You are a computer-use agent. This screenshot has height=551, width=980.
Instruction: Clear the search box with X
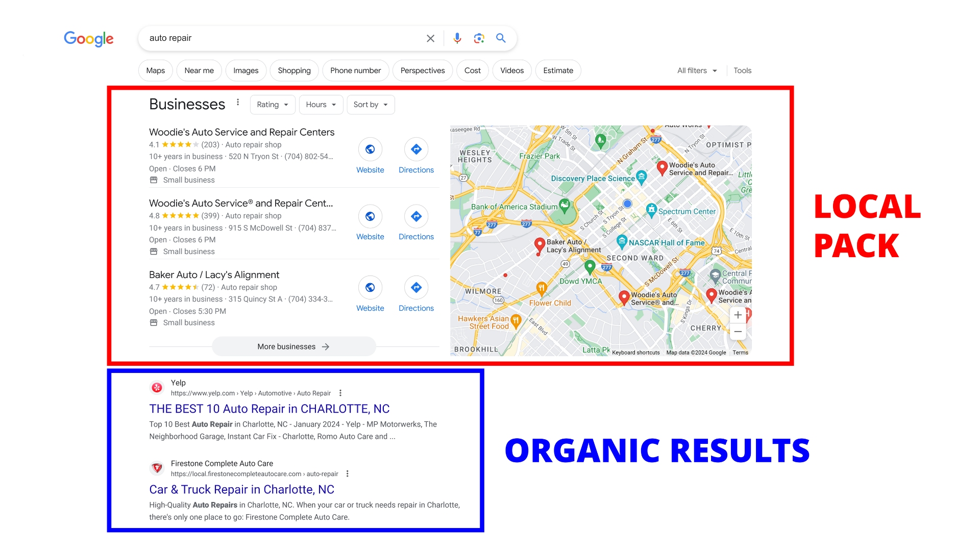click(430, 38)
